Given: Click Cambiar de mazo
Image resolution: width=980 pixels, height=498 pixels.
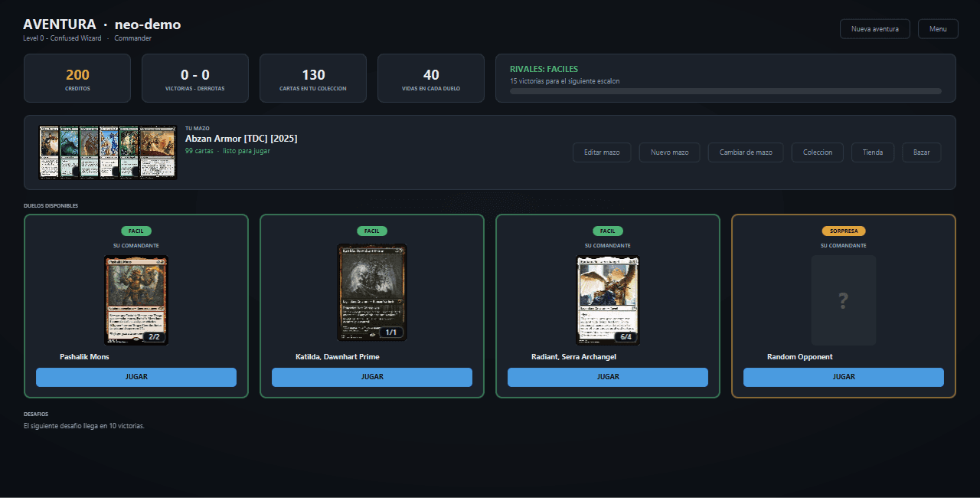Looking at the screenshot, I should 746,152.
